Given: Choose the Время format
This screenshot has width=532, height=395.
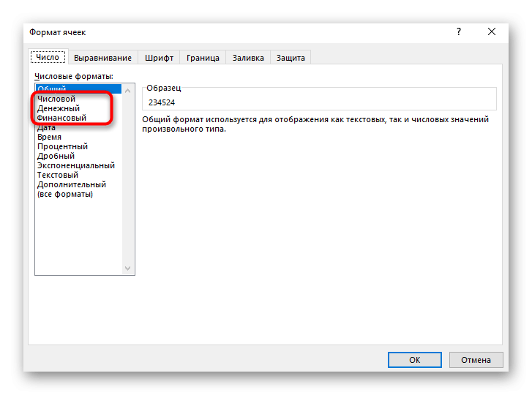Looking at the screenshot, I should pos(78,137).
